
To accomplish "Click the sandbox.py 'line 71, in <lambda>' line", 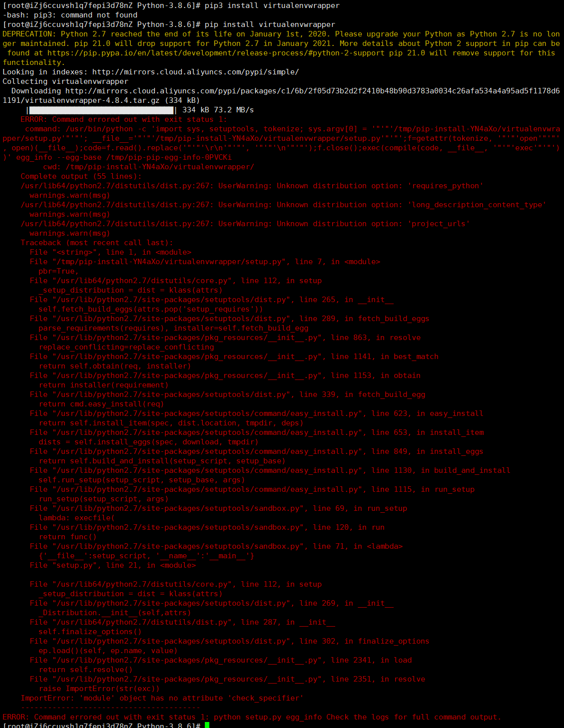I will point(216,546).
